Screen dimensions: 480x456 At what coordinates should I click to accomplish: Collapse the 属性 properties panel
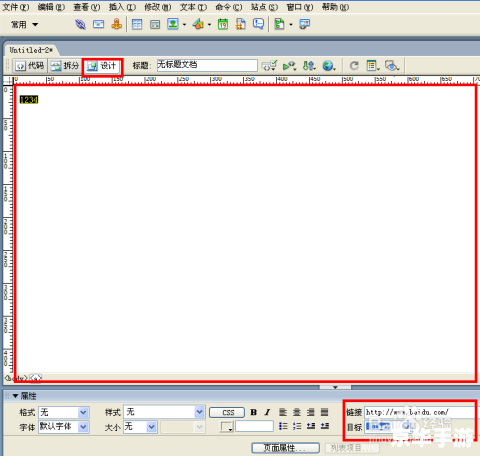click(x=15, y=396)
